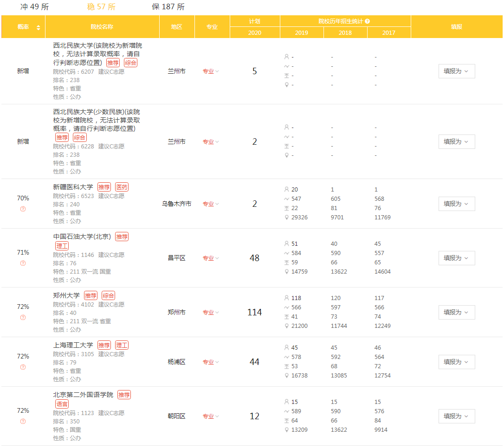The height and width of the screenshot is (448, 504).
Task: Click the 2019 value 29326 for 新疆医科大学
Action: pyautogui.click(x=299, y=218)
